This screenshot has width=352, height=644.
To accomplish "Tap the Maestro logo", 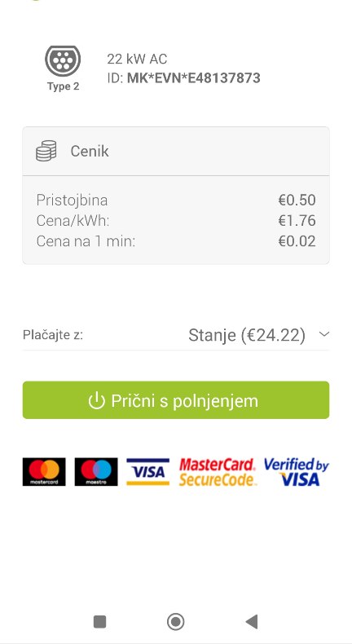I will [x=96, y=471].
